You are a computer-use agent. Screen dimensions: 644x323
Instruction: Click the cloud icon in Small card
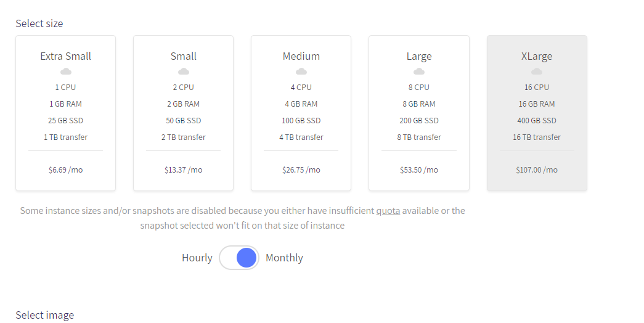(183, 72)
